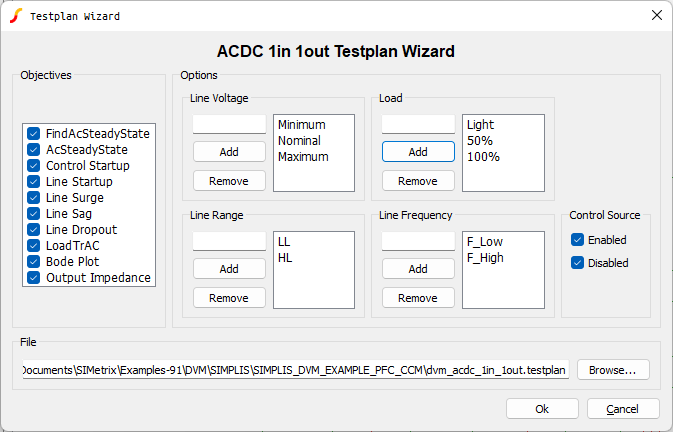Screen dimensions: 673x432
Task: Confirm the wizard with Ok button
Action: 542,409
